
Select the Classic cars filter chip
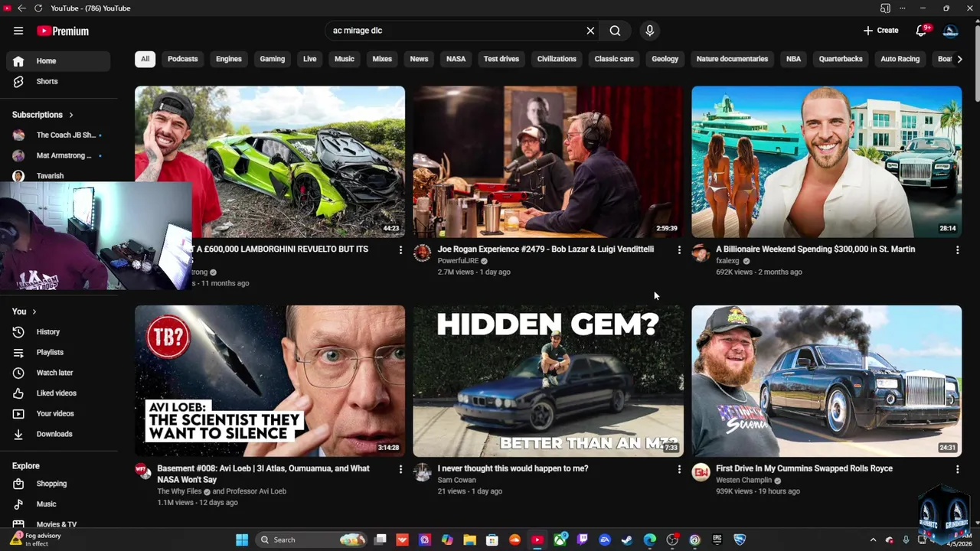pyautogui.click(x=614, y=59)
